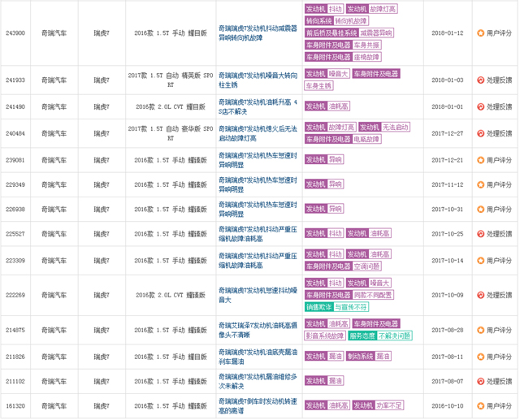The height and width of the screenshot is (420, 520).
Task: Click the 发动机 噪音大 tag in row 241933
Action: coord(327,74)
